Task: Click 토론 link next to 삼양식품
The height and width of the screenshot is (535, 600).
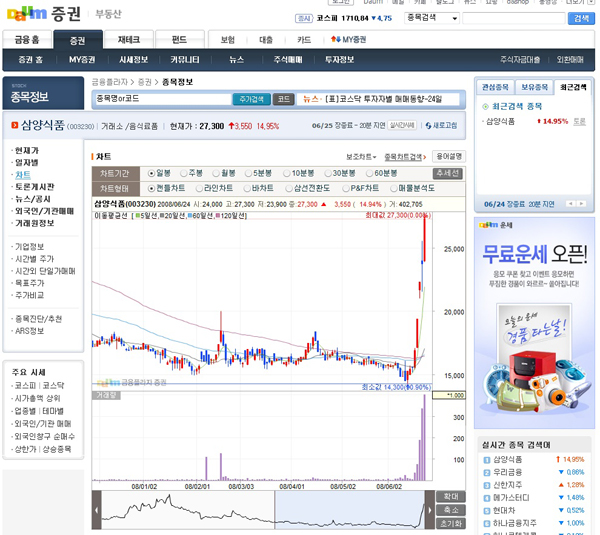Action: (x=579, y=122)
